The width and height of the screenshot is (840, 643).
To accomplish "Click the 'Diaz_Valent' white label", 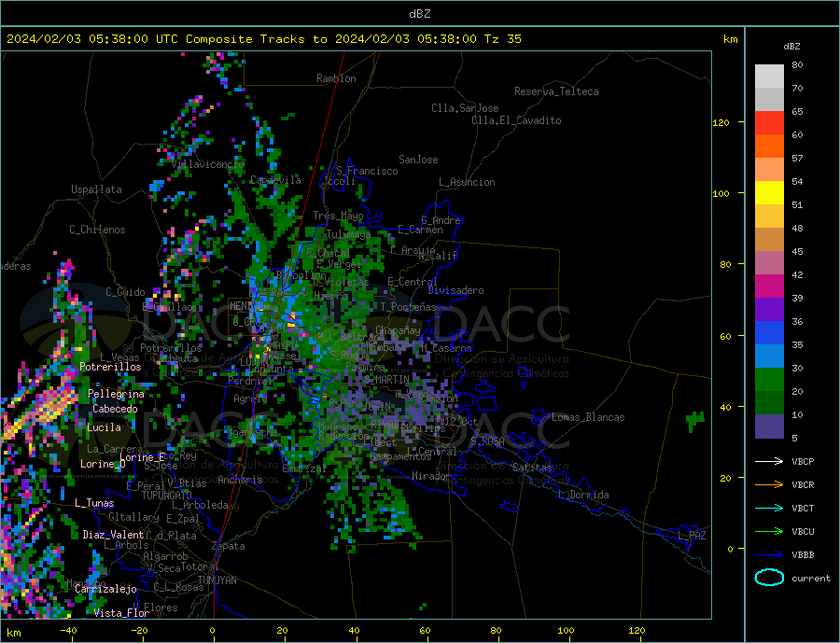I will pyautogui.click(x=114, y=535).
